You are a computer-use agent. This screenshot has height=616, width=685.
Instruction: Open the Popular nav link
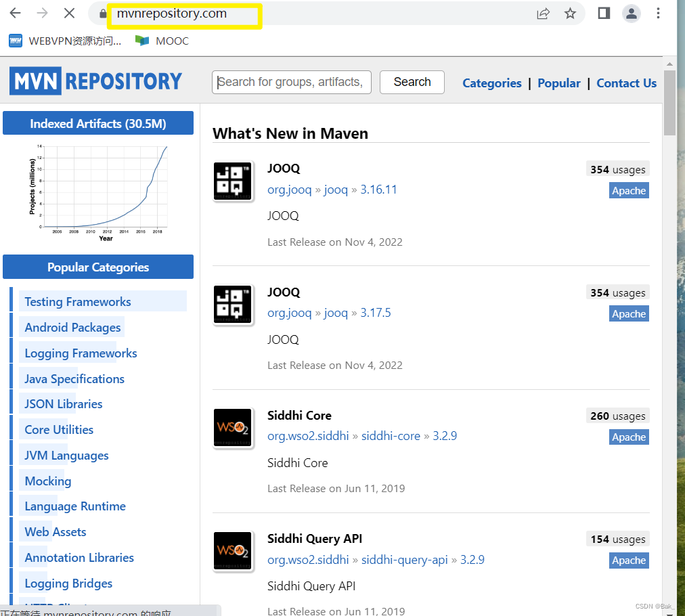pos(558,83)
